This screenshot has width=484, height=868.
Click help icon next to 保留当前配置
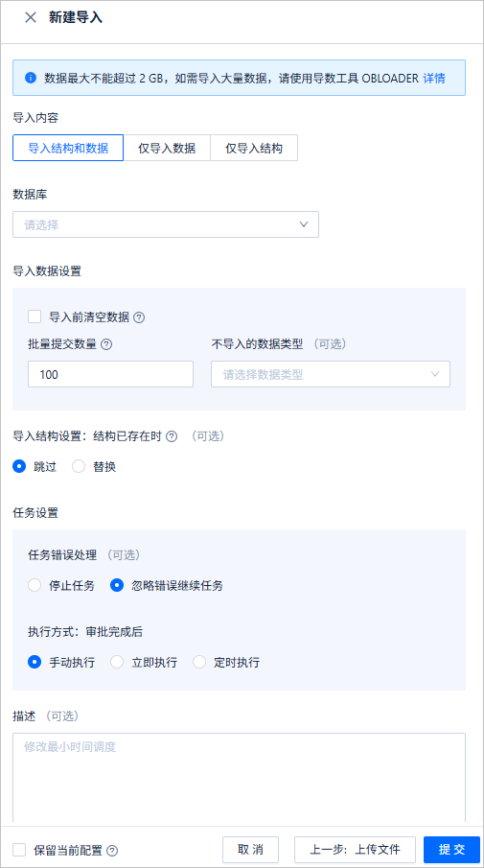(112, 851)
